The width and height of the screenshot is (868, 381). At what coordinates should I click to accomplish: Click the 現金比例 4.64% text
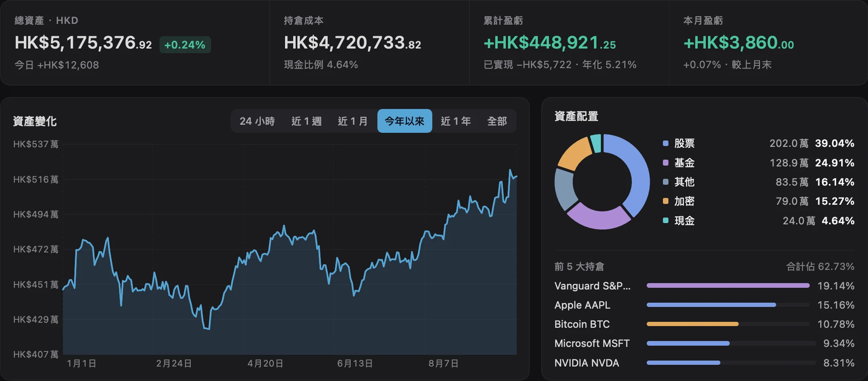[x=321, y=65]
